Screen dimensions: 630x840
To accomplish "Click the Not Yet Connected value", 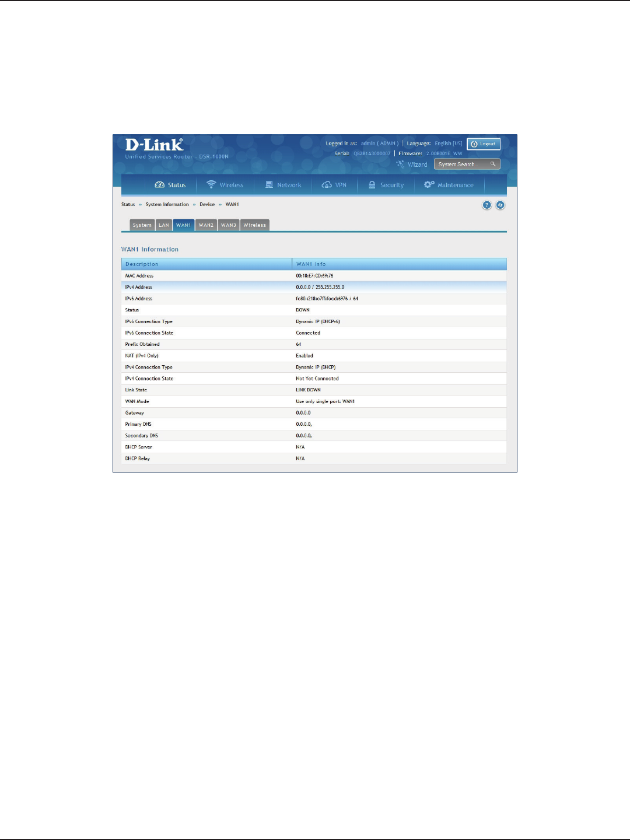I will pyautogui.click(x=317, y=379).
